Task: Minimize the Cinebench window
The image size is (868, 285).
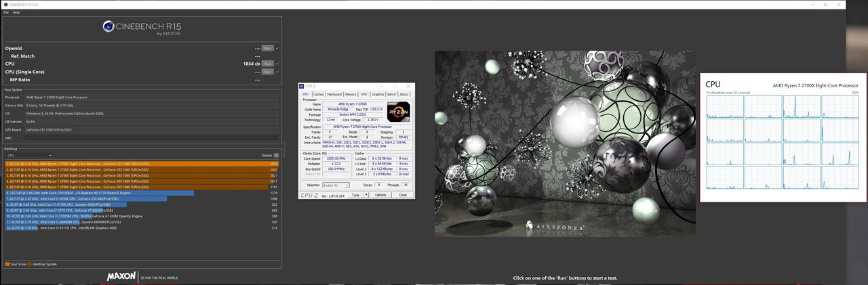Action: [812, 5]
